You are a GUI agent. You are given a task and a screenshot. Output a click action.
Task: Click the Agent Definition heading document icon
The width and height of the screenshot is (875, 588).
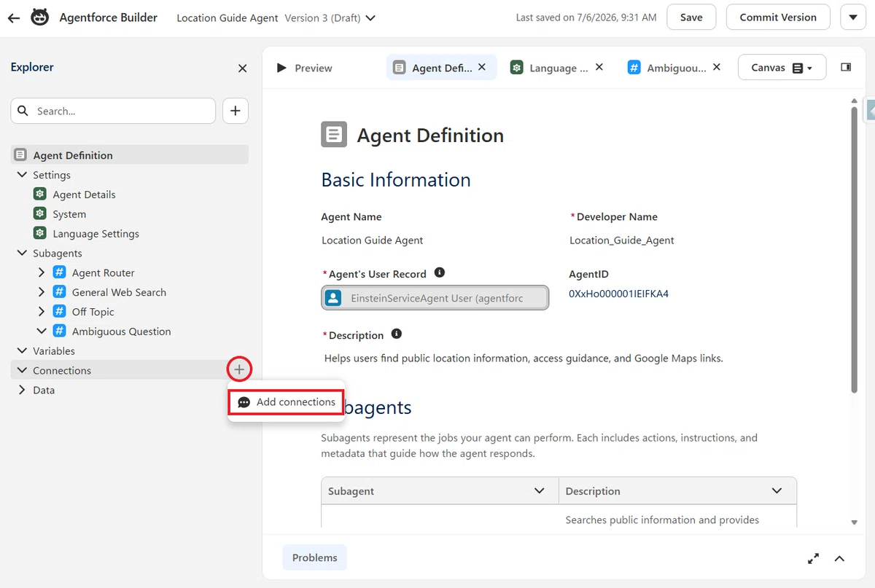pyautogui.click(x=334, y=135)
